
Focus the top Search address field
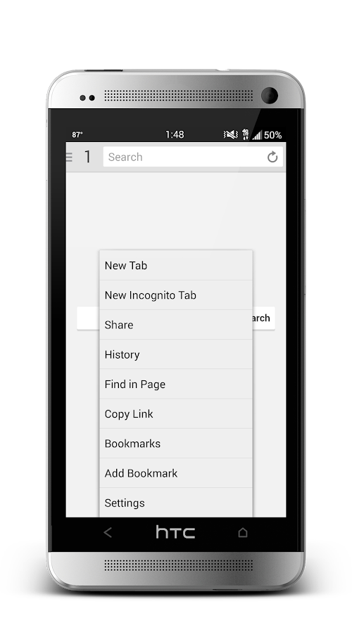click(185, 157)
